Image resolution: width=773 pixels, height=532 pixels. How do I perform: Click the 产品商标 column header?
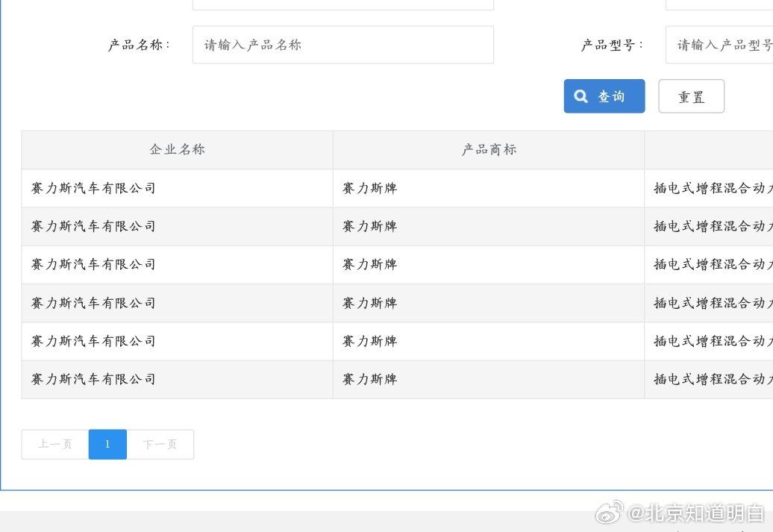488,149
